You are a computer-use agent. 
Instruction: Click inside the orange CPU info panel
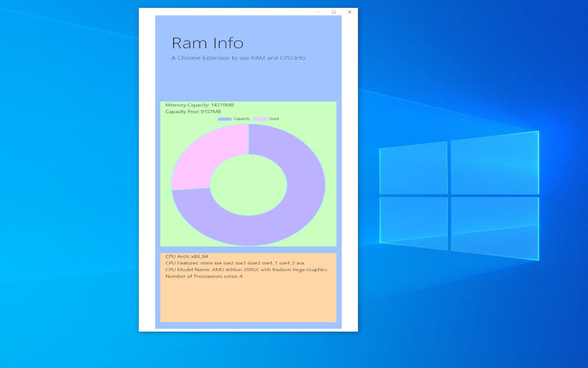pos(248,301)
